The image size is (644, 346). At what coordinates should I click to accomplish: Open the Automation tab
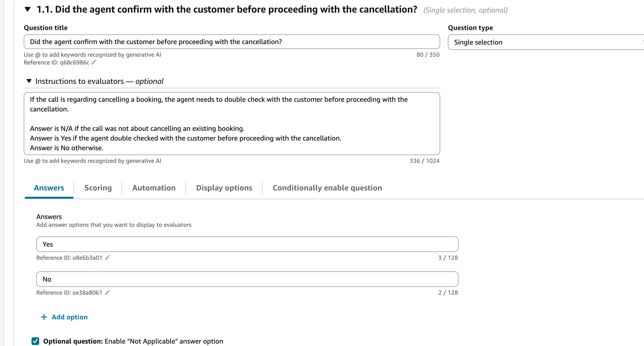click(x=154, y=188)
